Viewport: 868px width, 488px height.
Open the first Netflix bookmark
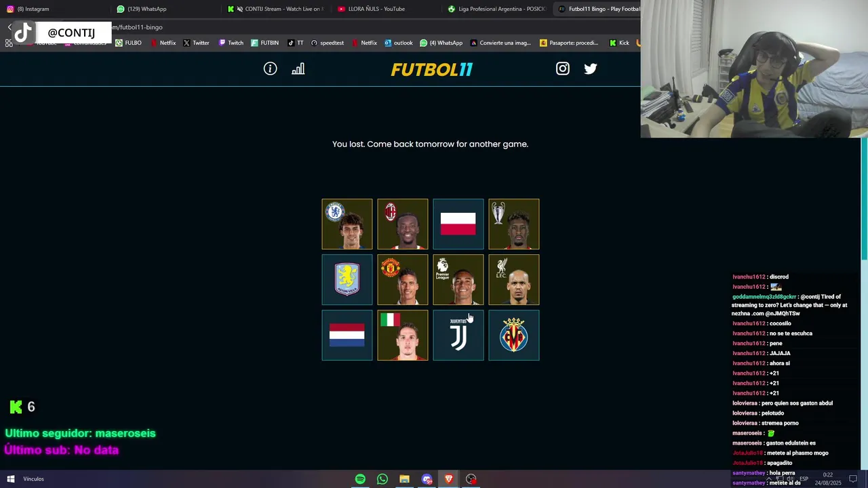[x=163, y=43]
